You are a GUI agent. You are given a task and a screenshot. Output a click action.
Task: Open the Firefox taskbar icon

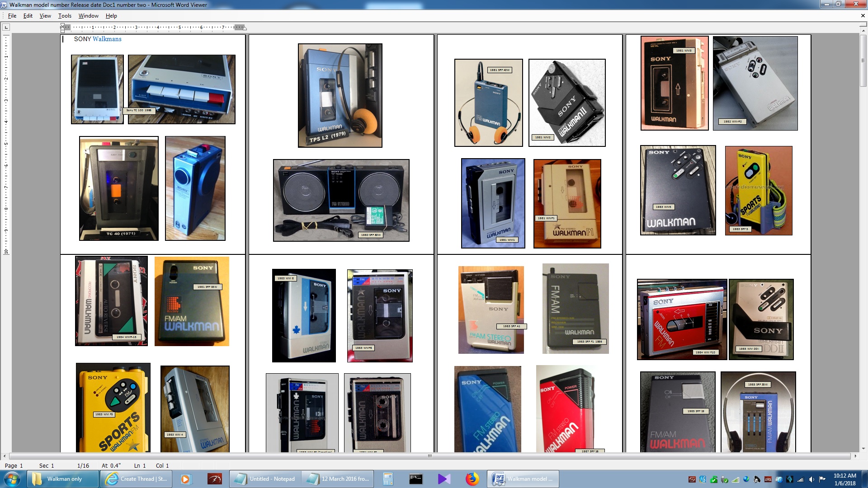[x=472, y=479]
